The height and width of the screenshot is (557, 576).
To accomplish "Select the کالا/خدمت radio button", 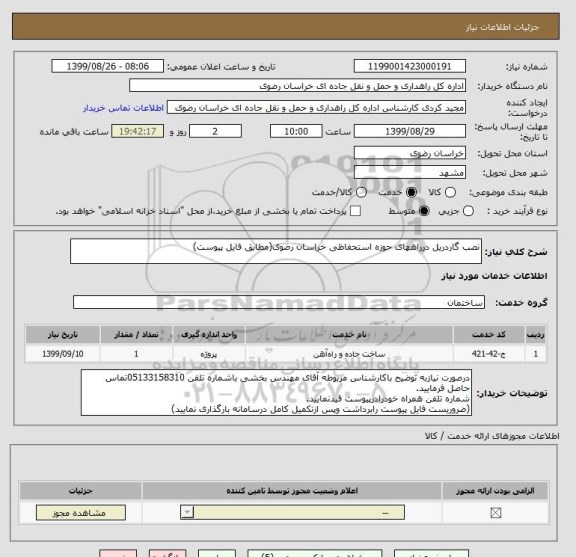I will pos(361,192).
